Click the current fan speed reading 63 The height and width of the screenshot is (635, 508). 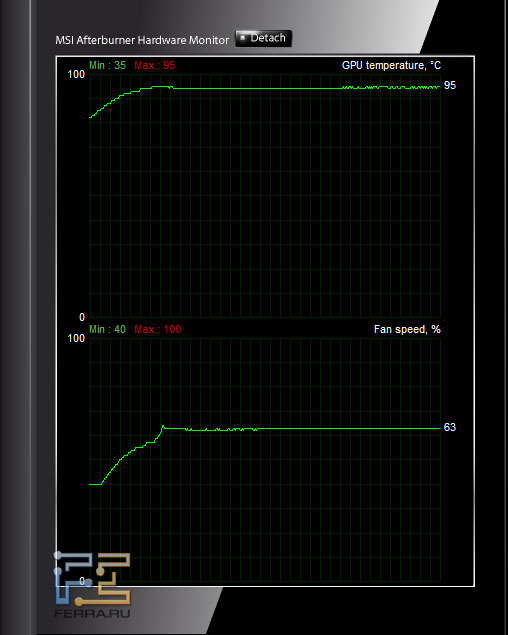pos(450,427)
